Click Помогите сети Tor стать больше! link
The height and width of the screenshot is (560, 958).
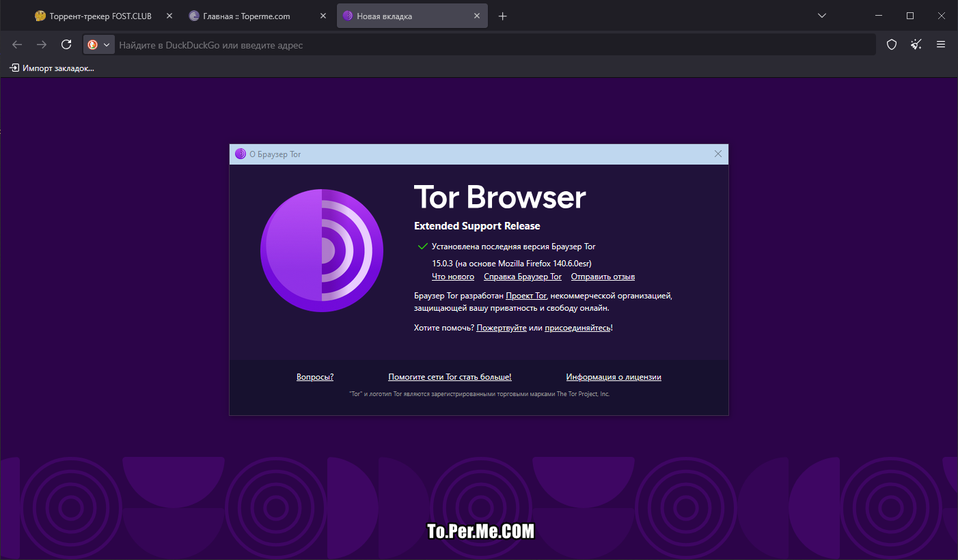(450, 377)
